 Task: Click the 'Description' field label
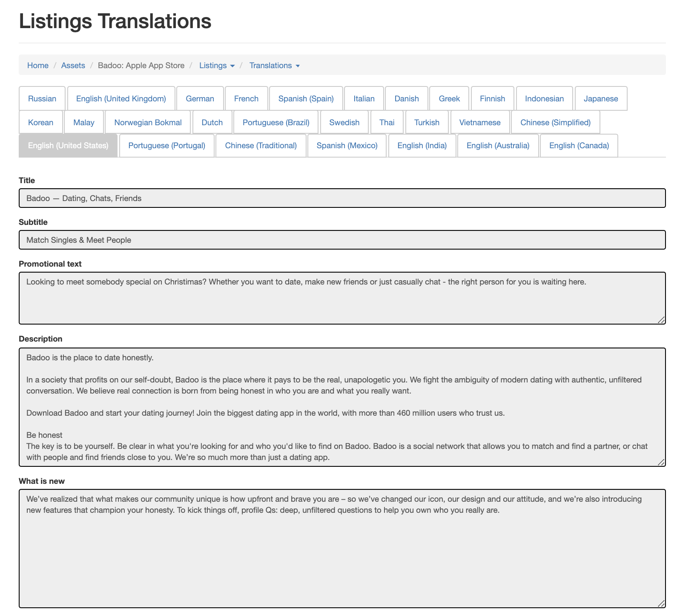click(x=40, y=339)
